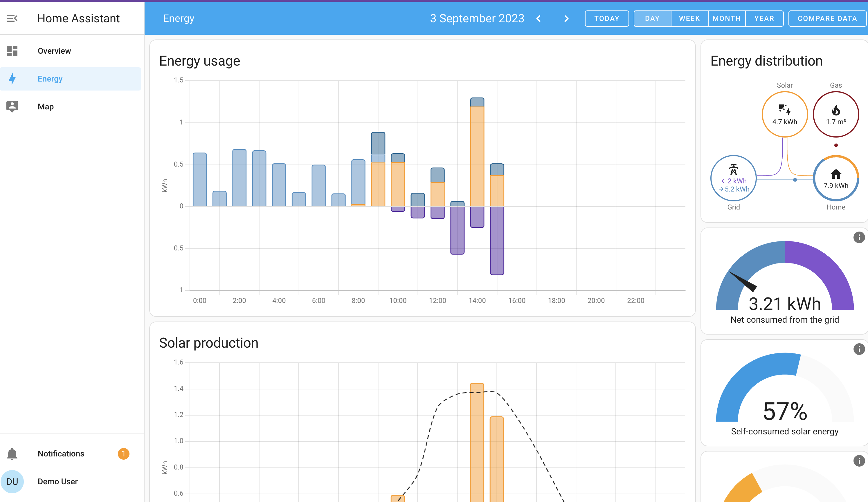This screenshot has width=868, height=502.
Task: Go to previous day with left chevron
Action: tap(539, 19)
